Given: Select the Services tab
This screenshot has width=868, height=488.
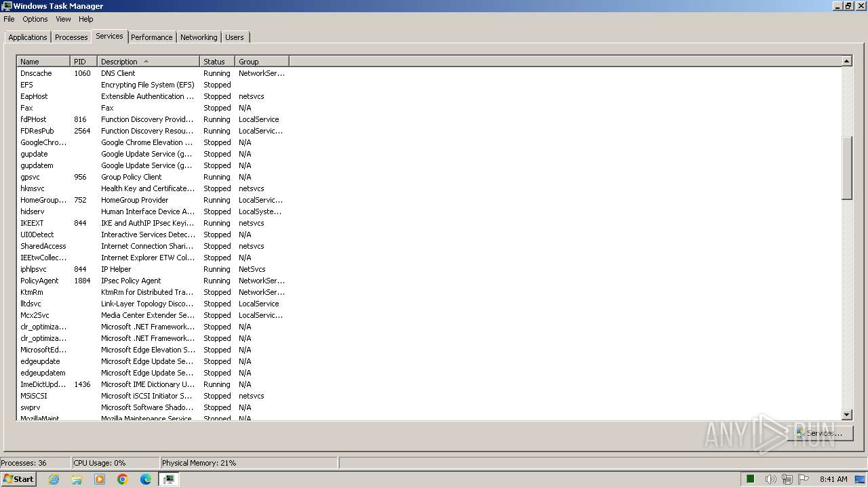Looking at the screenshot, I should (109, 36).
